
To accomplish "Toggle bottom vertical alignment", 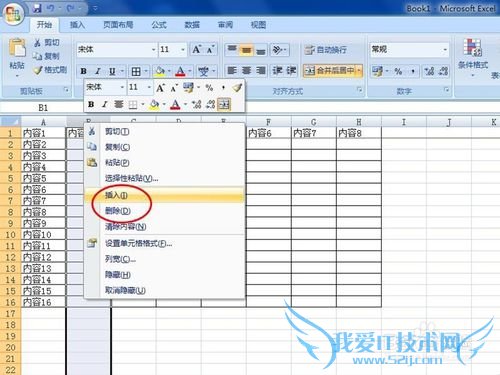I will click(261, 50).
